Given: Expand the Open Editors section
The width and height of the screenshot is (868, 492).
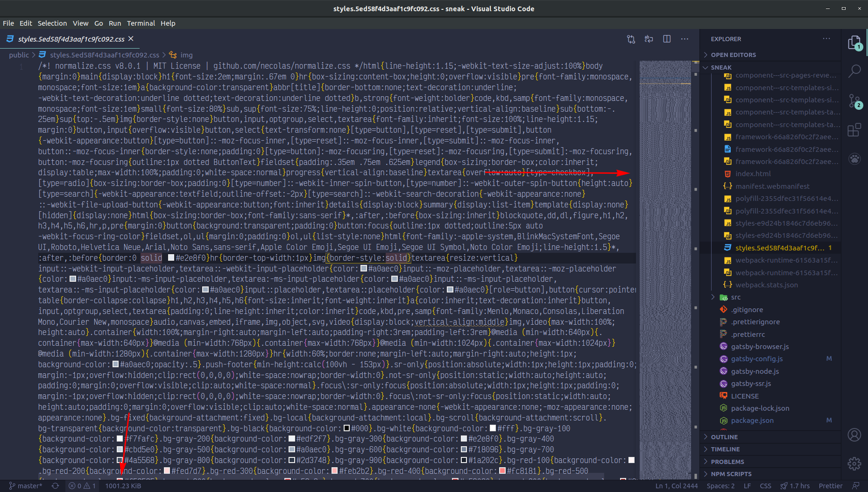Looking at the screenshot, I should 733,55.
